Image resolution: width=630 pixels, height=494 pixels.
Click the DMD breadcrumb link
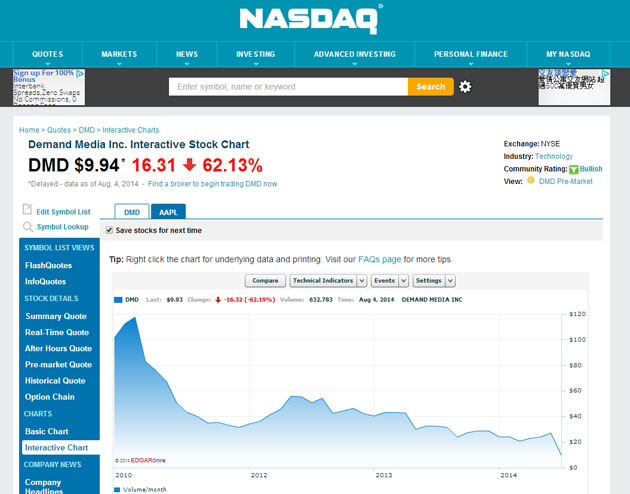pyautogui.click(x=86, y=130)
